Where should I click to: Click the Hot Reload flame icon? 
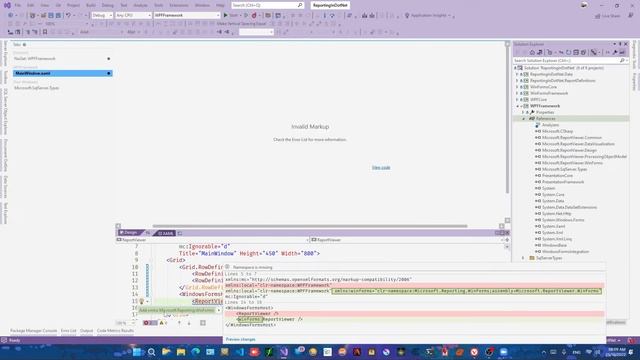(x=254, y=15)
